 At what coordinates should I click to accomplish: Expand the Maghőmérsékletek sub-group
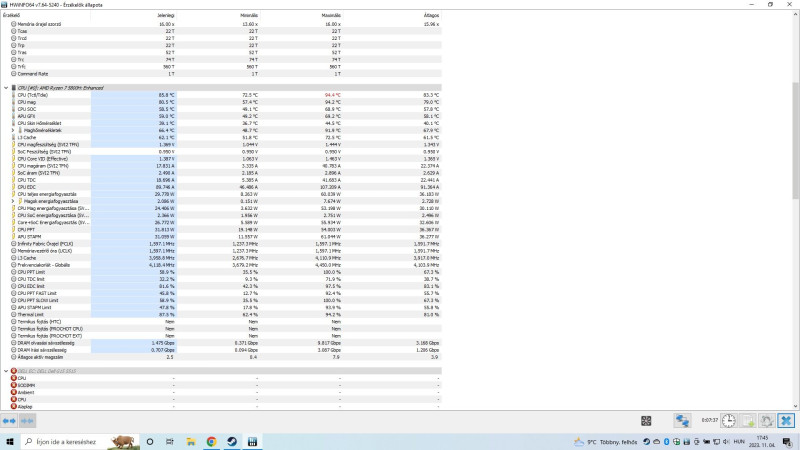pos(13,131)
